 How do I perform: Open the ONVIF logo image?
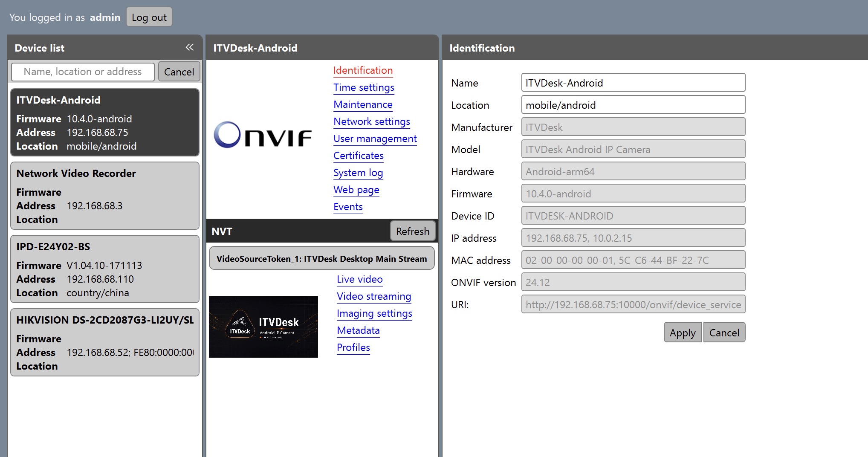tap(263, 135)
